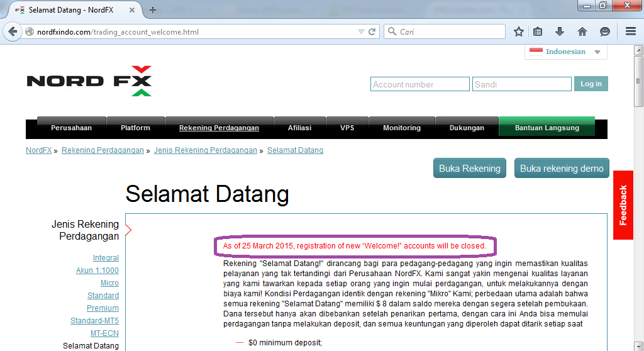Viewport: 644px width, 351px height.
Task: Follow the Selamat Datang breadcrumb link
Action: (x=296, y=150)
